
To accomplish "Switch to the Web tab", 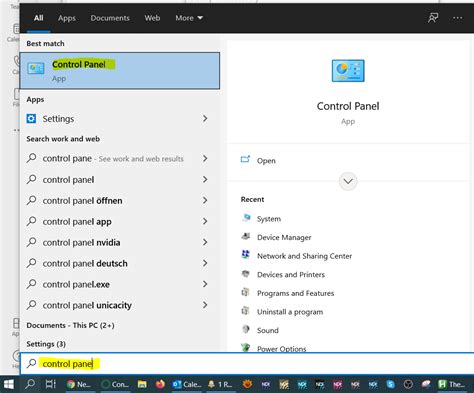I will tap(152, 18).
